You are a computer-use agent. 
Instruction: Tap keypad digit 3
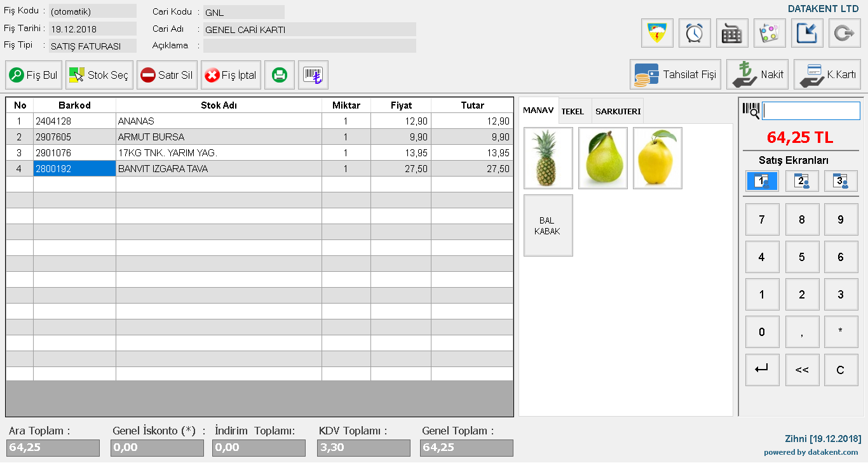click(x=841, y=295)
